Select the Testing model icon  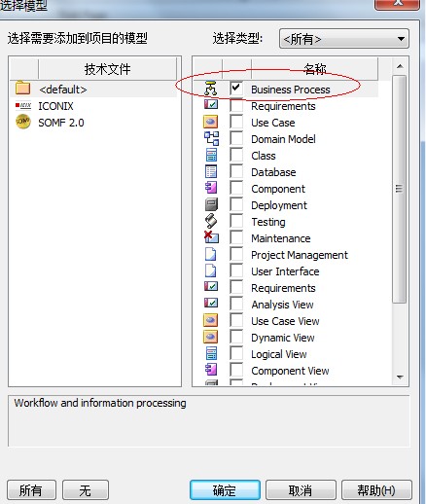[211, 221]
